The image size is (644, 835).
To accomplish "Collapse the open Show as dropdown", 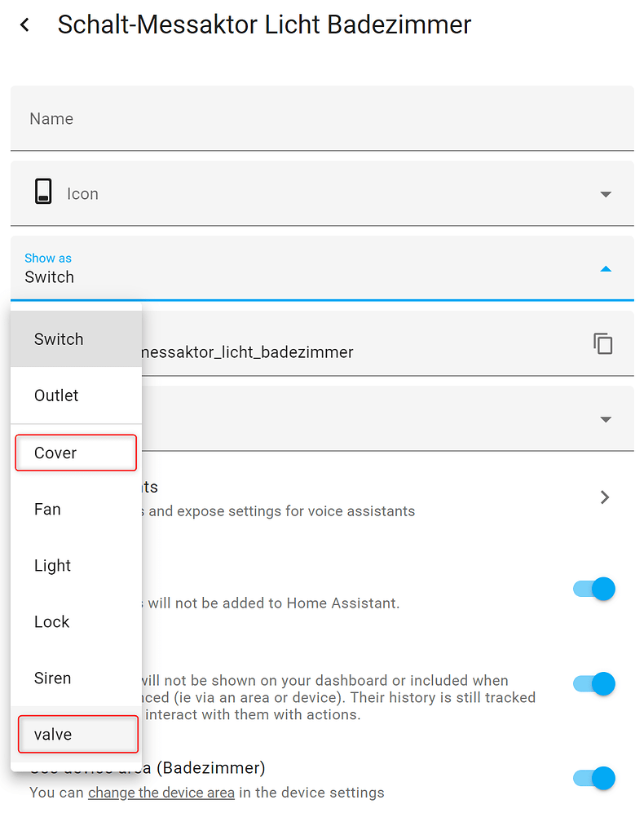I will [x=606, y=268].
